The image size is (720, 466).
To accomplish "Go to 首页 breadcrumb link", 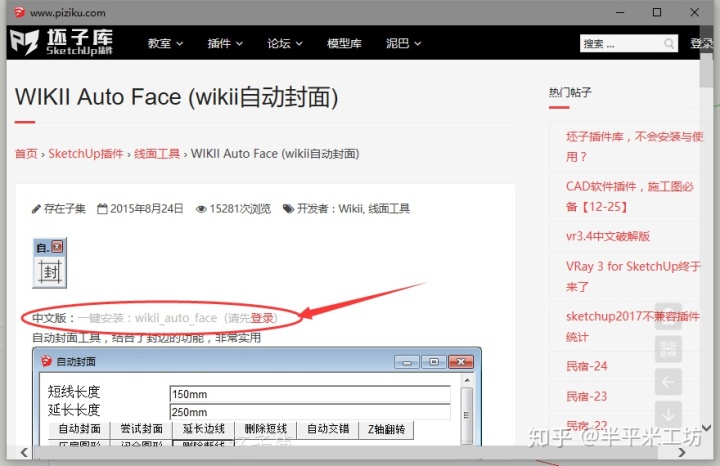I will point(26,154).
